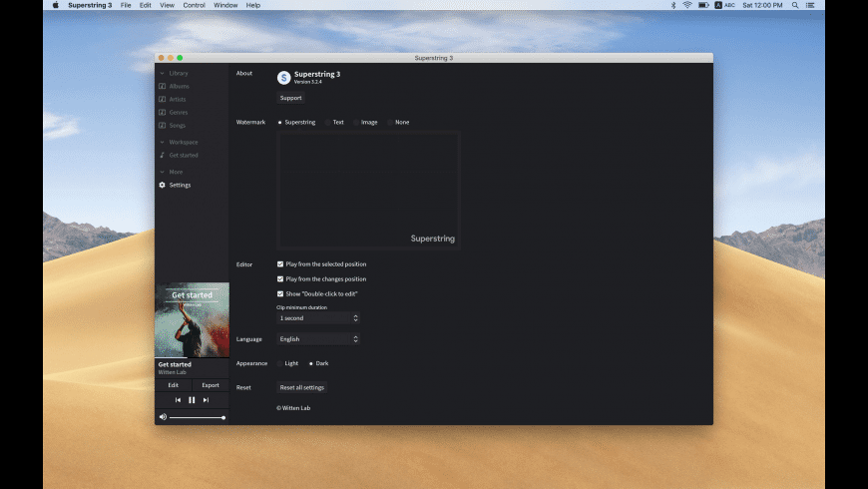Open the File menu

point(126,5)
